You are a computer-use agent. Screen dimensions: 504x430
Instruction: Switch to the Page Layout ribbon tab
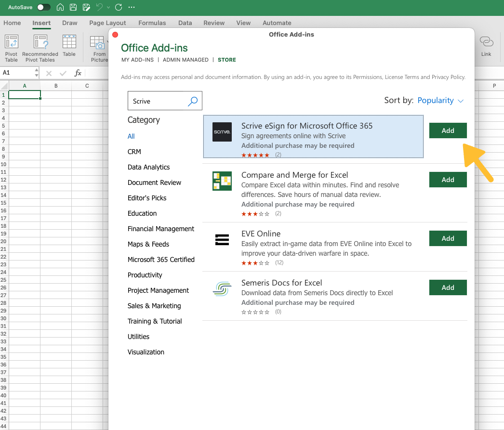[x=107, y=23]
